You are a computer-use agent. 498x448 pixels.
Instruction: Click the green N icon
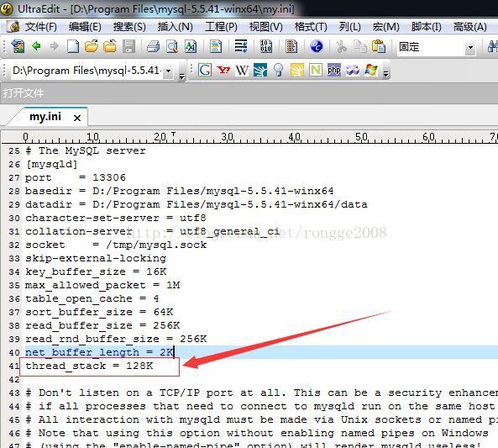pyautogui.click(x=316, y=70)
